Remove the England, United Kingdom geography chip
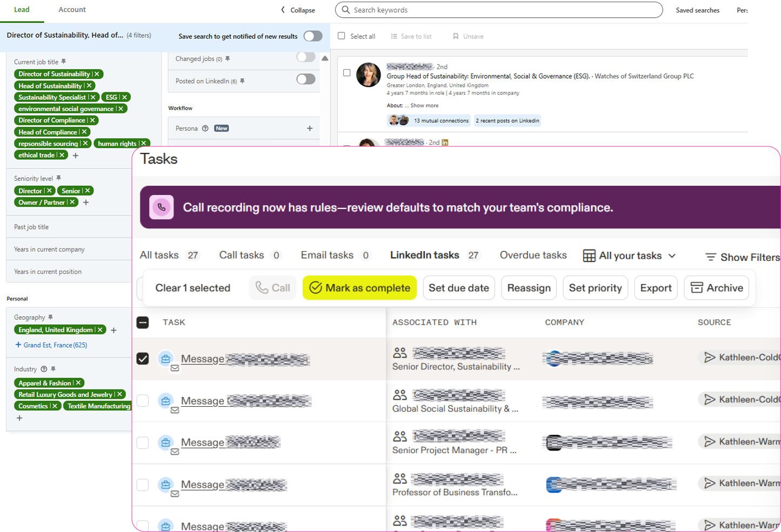Viewport: 781px width, 532px height. [100, 329]
